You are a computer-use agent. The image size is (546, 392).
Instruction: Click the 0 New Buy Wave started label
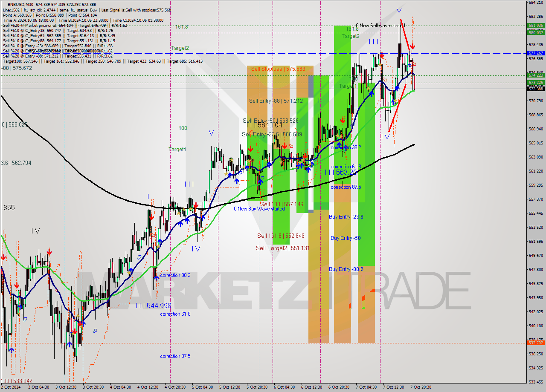pyautogui.click(x=259, y=209)
